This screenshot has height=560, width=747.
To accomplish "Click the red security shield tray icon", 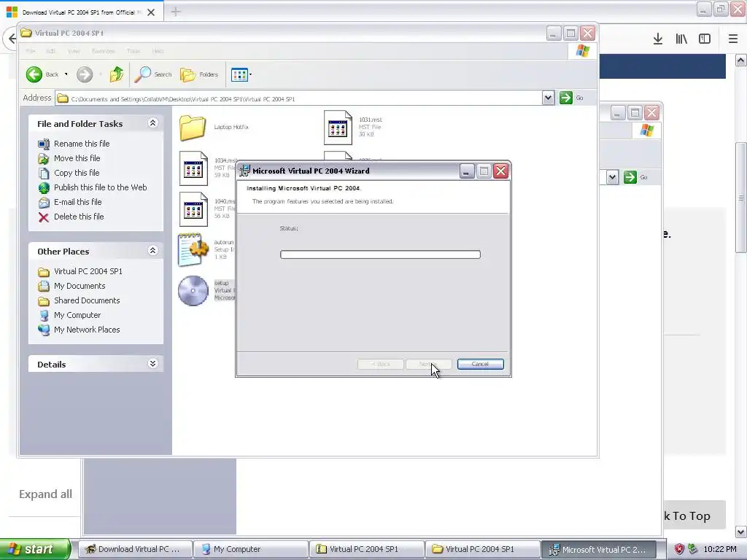I will [x=680, y=549].
